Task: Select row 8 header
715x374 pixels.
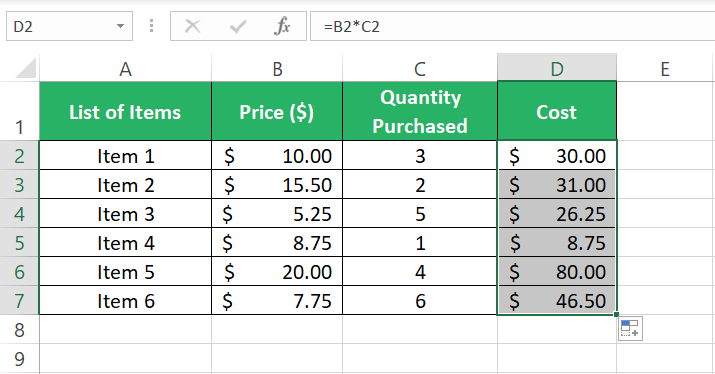Action: 19,329
